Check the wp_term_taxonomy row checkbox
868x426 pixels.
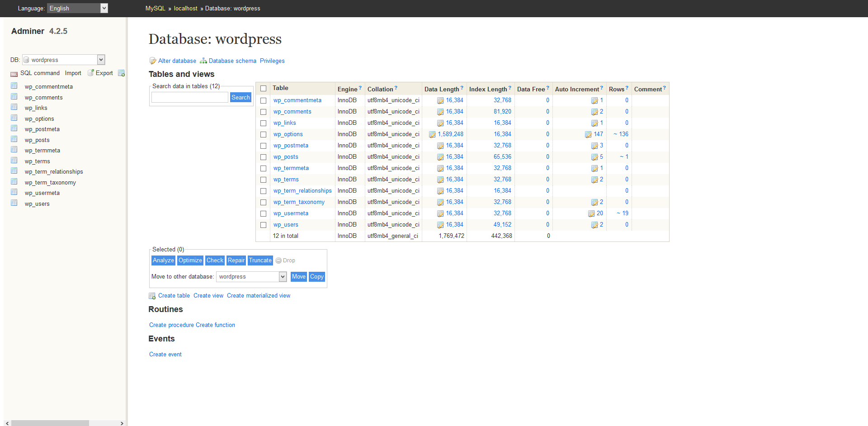(264, 203)
